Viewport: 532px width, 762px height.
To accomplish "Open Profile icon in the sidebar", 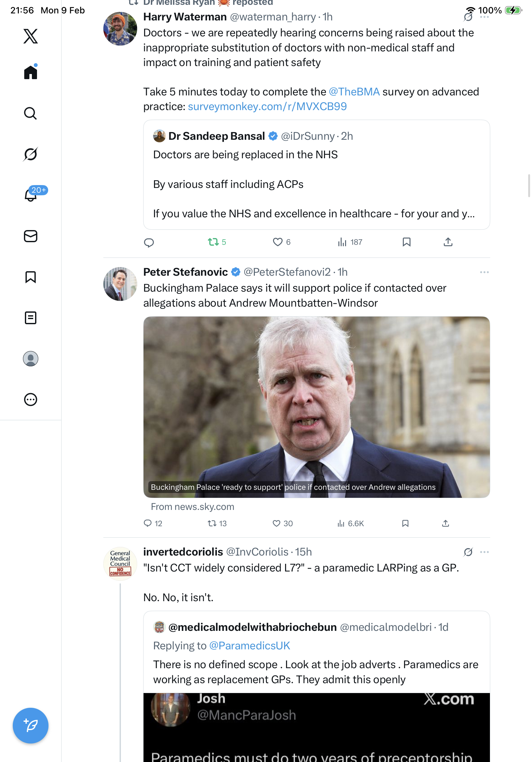I will (x=30, y=359).
